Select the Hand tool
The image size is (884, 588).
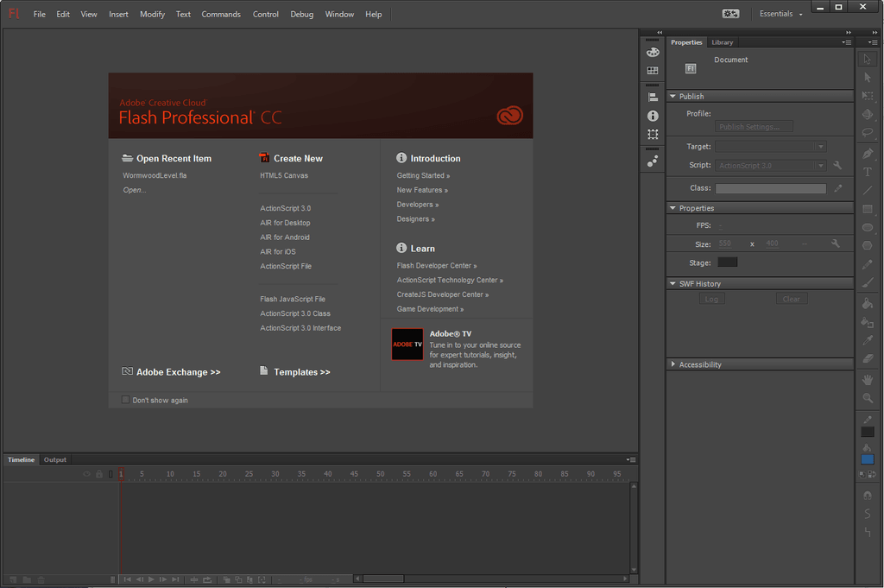[x=867, y=378]
